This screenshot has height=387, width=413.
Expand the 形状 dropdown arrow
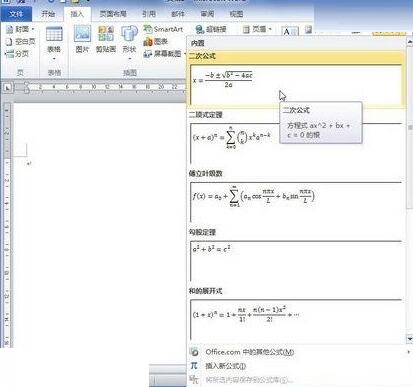129,59
